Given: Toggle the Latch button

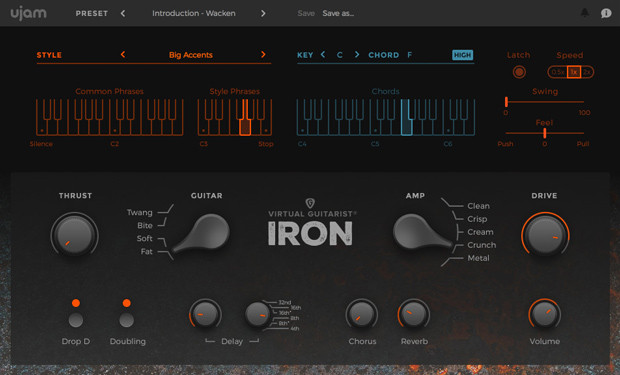Looking at the screenshot, I should pos(519,72).
